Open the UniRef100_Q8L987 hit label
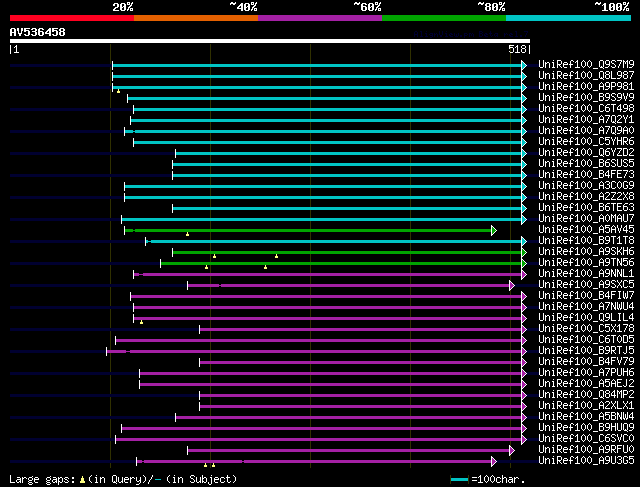 tap(586, 76)
